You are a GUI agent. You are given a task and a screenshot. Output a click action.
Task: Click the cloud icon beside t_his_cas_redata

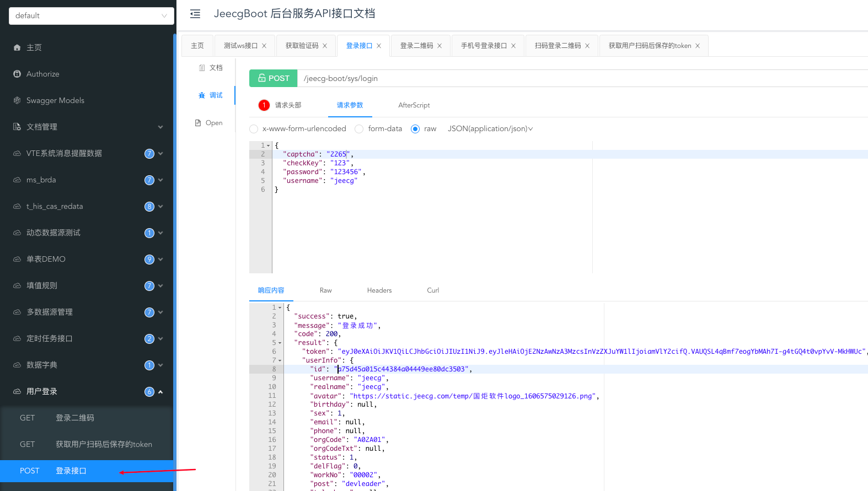(x=17, y=206)
